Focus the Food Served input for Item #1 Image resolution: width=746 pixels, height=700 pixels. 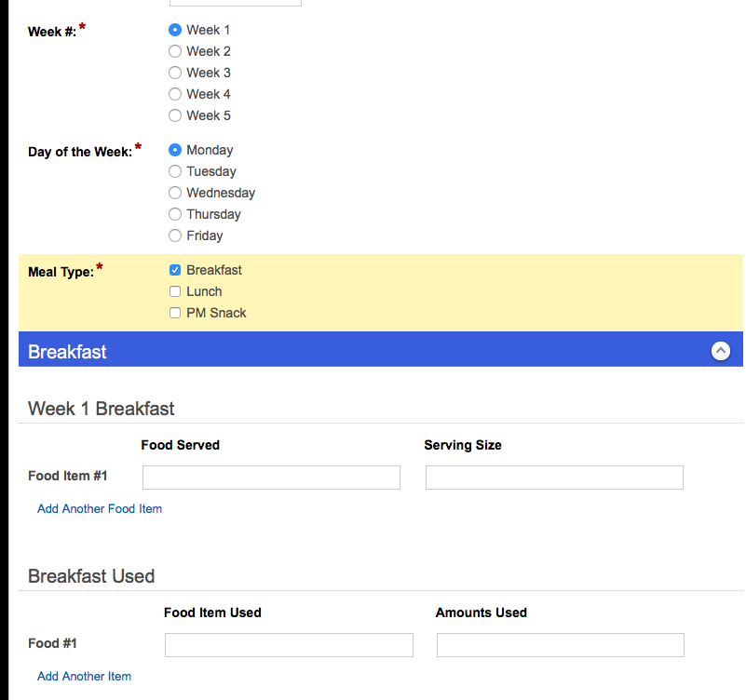coord(271,478)
